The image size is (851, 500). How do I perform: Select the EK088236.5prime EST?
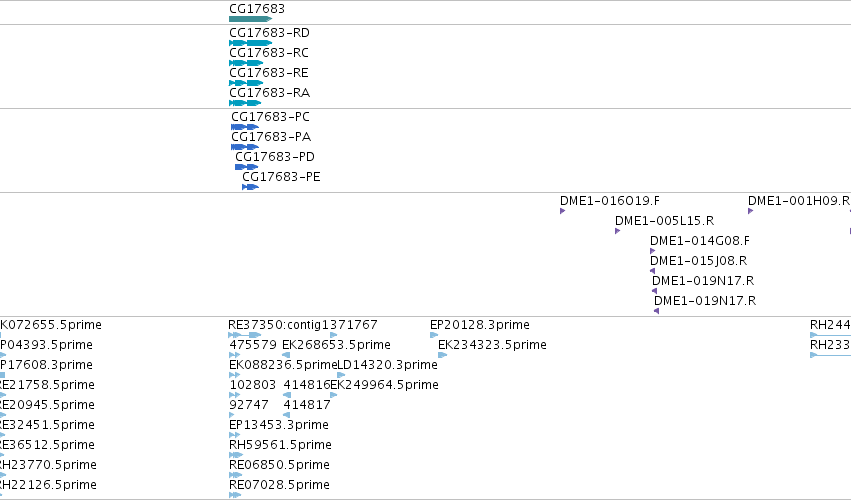point(234,375)
